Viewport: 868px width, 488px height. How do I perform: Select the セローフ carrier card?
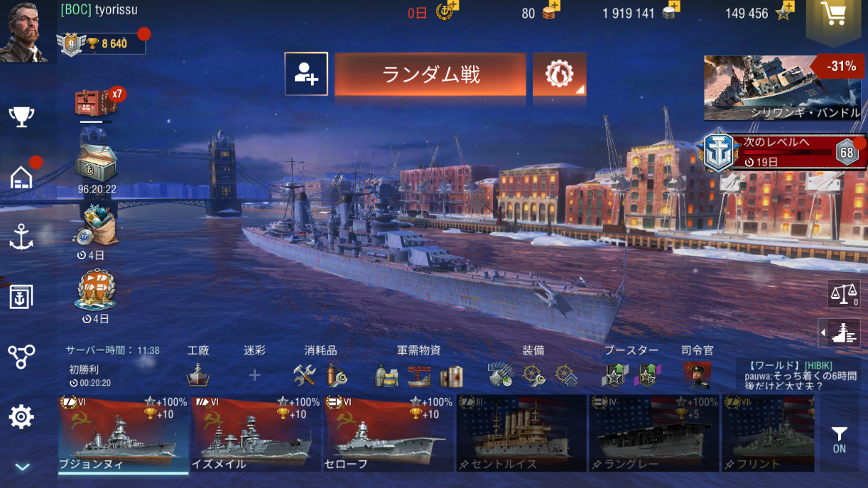[389, 433]
